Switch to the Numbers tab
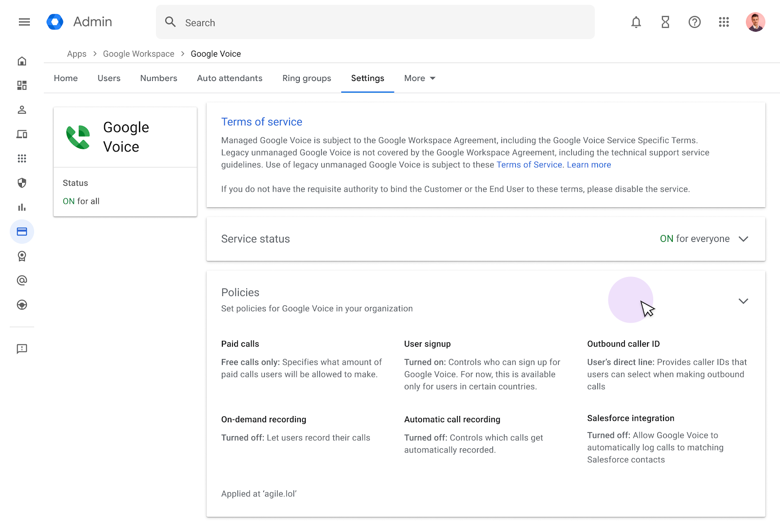This screenshot has height=532, width=780. pos(158,78)
